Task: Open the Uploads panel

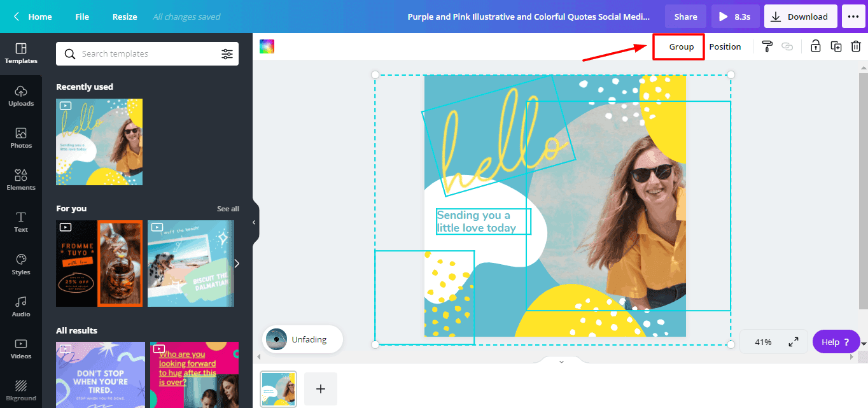Action: (21, 95)
